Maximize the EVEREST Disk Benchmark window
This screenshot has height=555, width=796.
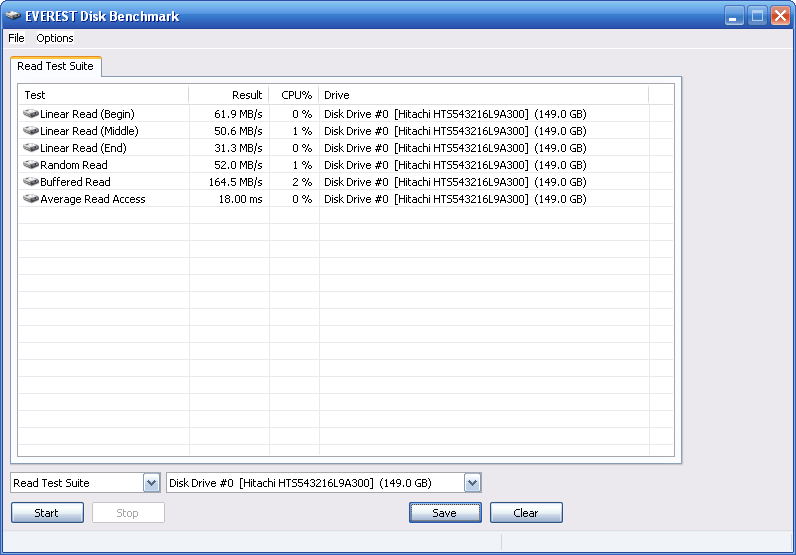(757, 16)
